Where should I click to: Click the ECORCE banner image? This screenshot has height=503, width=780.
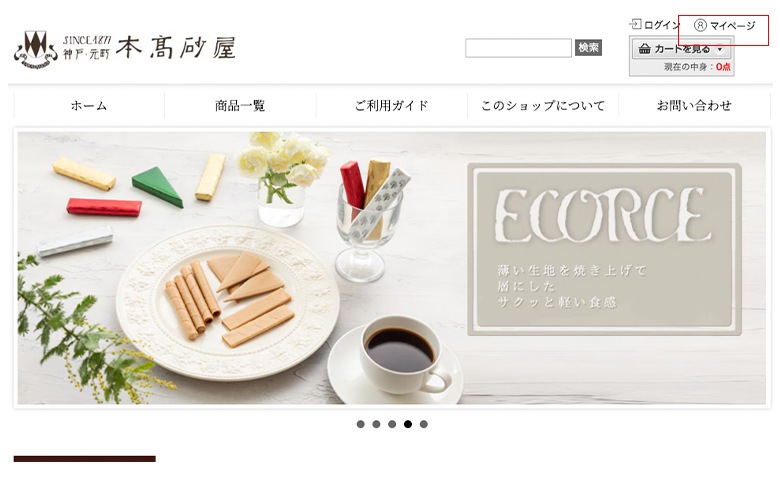391,268
